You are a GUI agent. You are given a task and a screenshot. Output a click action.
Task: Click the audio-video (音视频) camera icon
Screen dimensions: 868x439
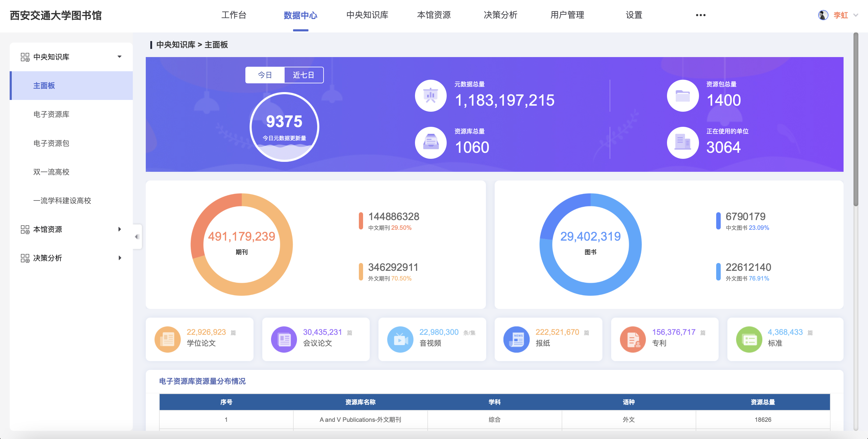[400, 339]
